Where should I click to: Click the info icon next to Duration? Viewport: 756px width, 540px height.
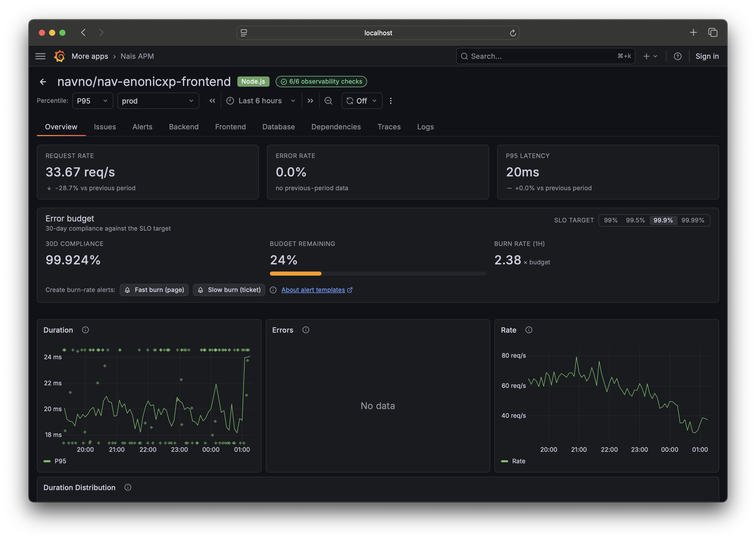85,330
